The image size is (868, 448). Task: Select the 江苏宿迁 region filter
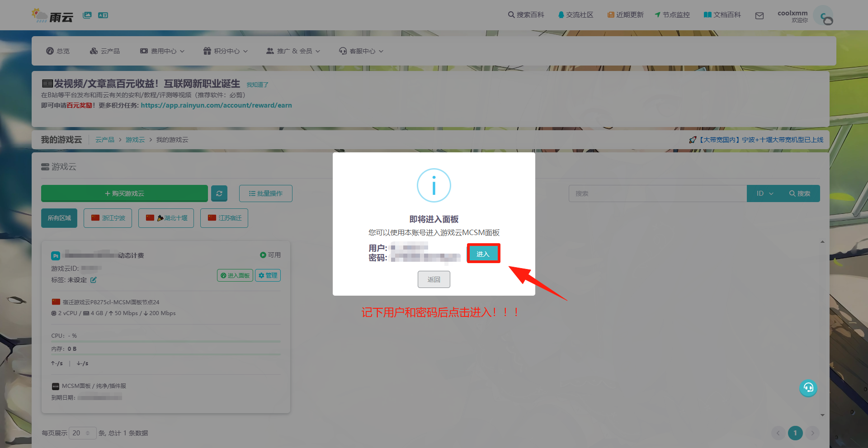point(224,218)
